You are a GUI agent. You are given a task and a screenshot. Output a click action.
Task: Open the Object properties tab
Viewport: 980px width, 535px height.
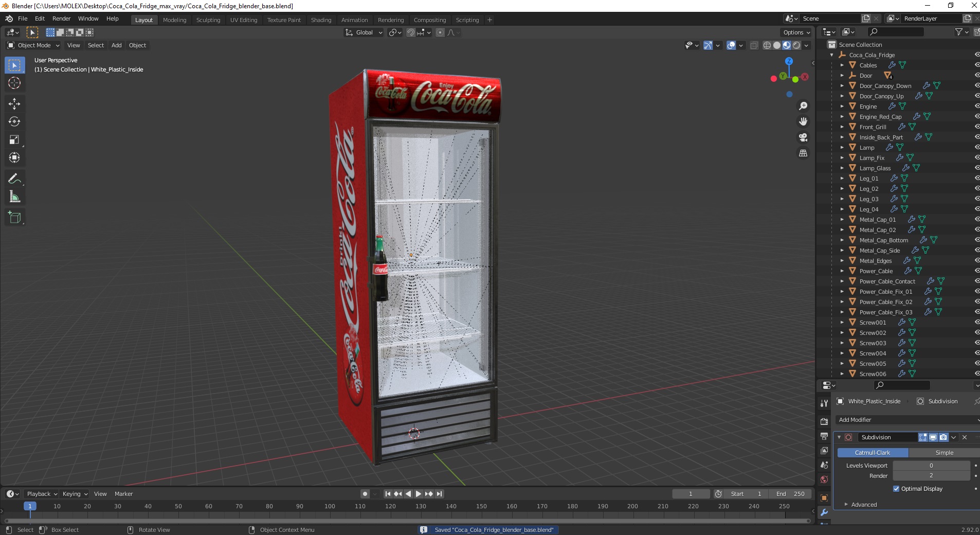[824, 498]
